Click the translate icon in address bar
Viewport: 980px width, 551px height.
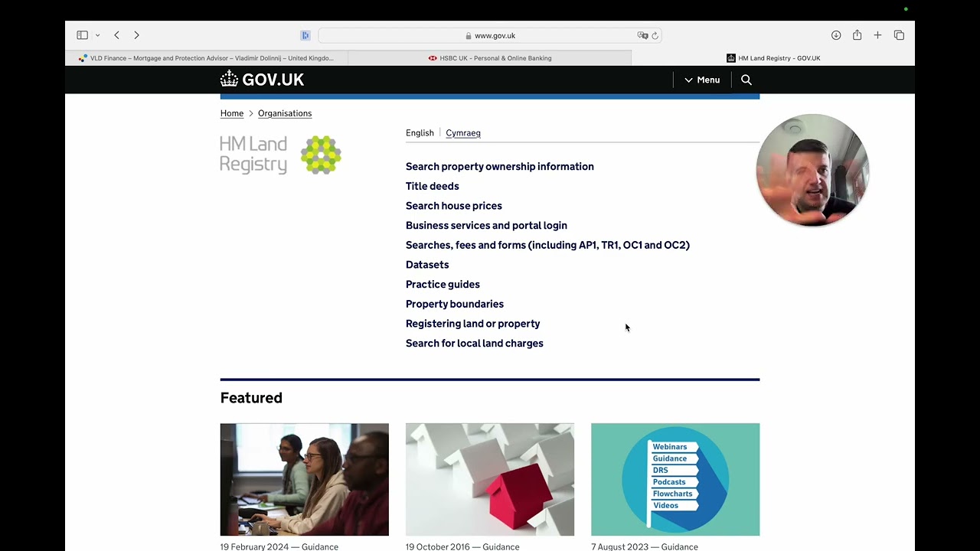642,35
